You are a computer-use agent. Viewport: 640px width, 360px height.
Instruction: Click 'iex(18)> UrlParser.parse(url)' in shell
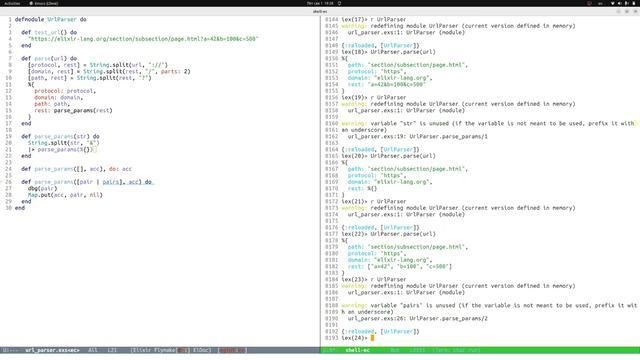(x=388, y=52)
